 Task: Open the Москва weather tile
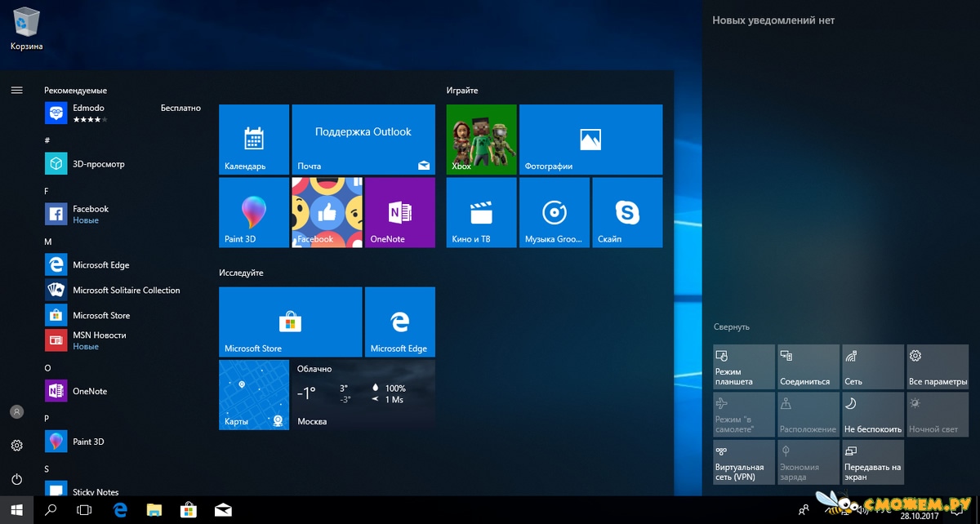[x=363, y=395]
